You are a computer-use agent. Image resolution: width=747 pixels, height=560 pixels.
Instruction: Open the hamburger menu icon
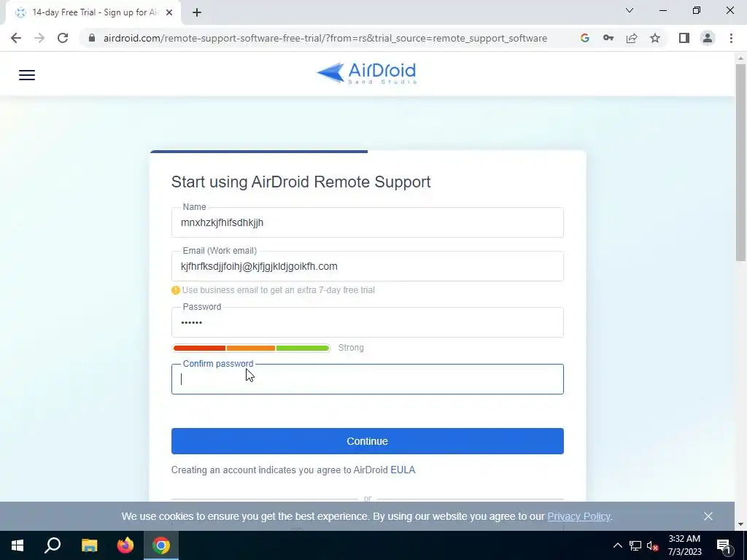[x=27, y=75]
